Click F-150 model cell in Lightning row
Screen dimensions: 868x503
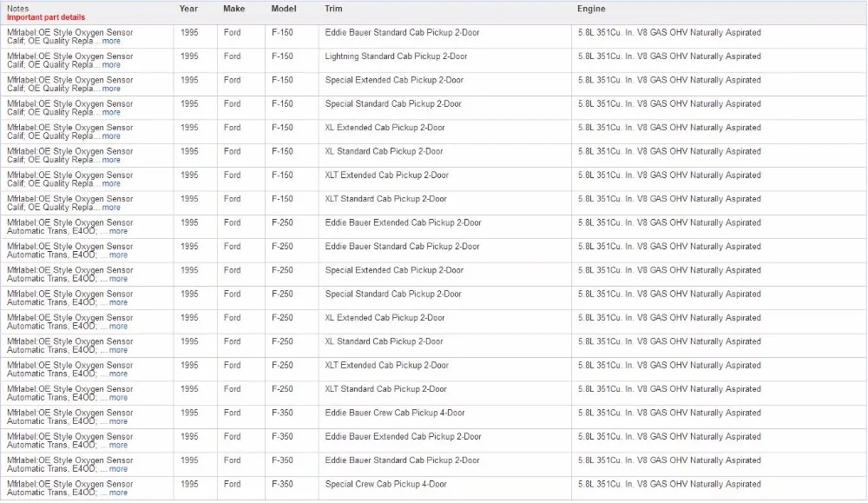282,56
